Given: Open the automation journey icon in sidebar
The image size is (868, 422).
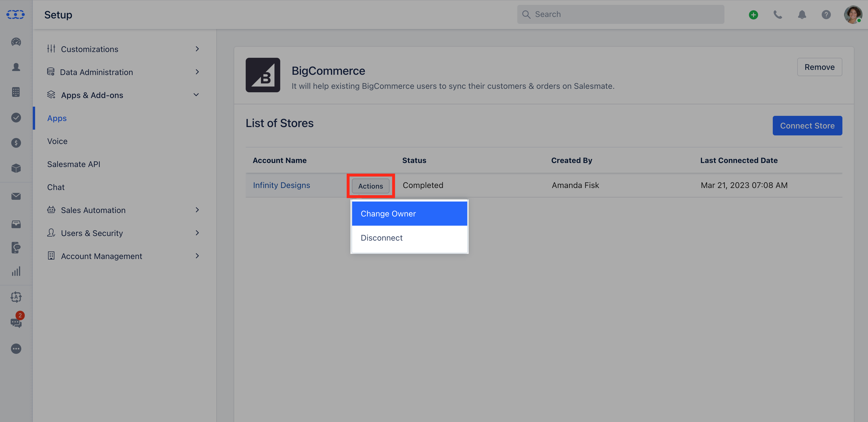Looking at the screenshot, I should click(x=16, y=297).
